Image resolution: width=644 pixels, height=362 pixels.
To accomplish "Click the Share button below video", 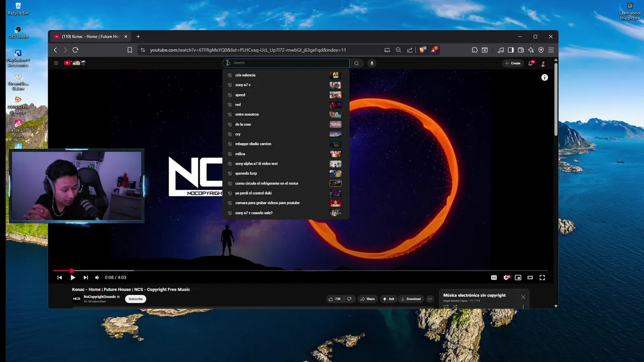I will (x=367, y=299).
